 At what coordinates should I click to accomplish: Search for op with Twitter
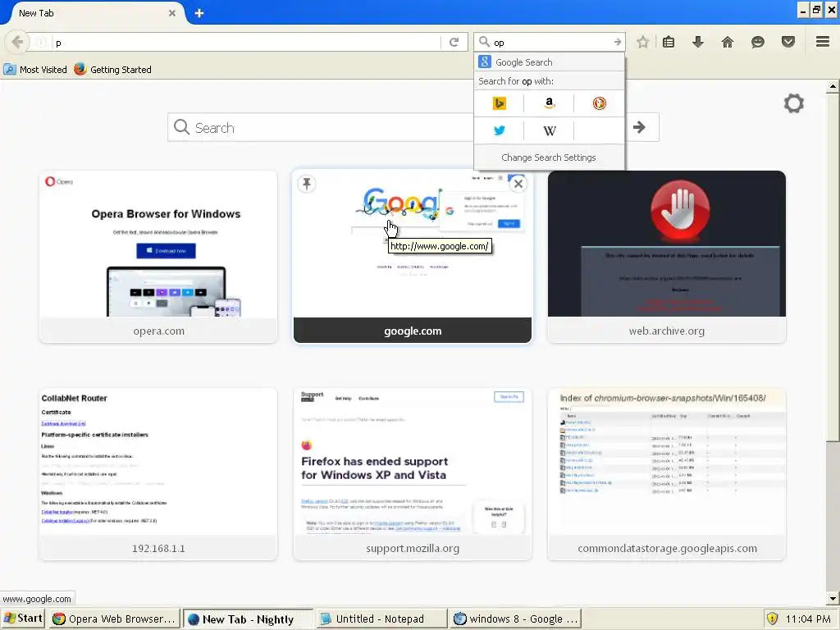tap(500, 130)
